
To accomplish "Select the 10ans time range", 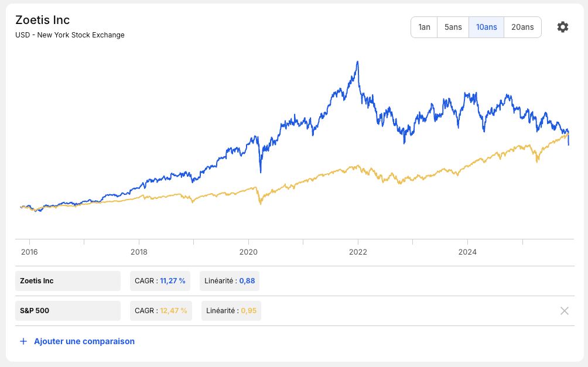I will [486, 27].
